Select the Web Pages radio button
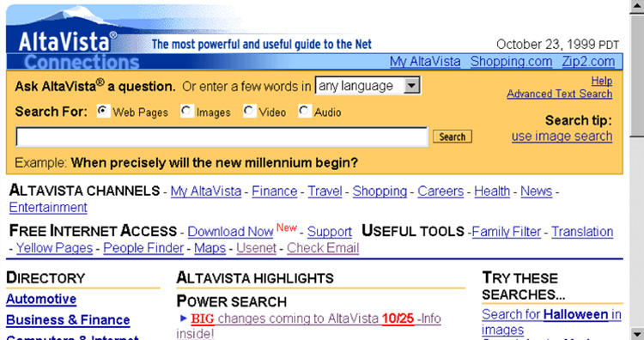Screen dimensions: 644x340 [103, 111]
